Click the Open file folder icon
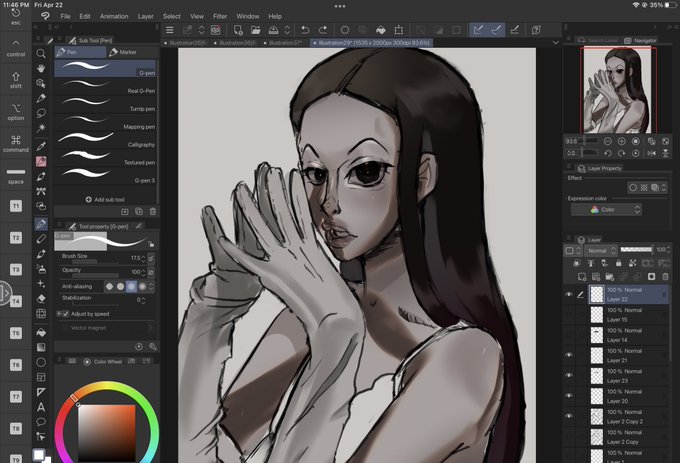The height and width of the screenshot is (463, 680). point(256,30)
